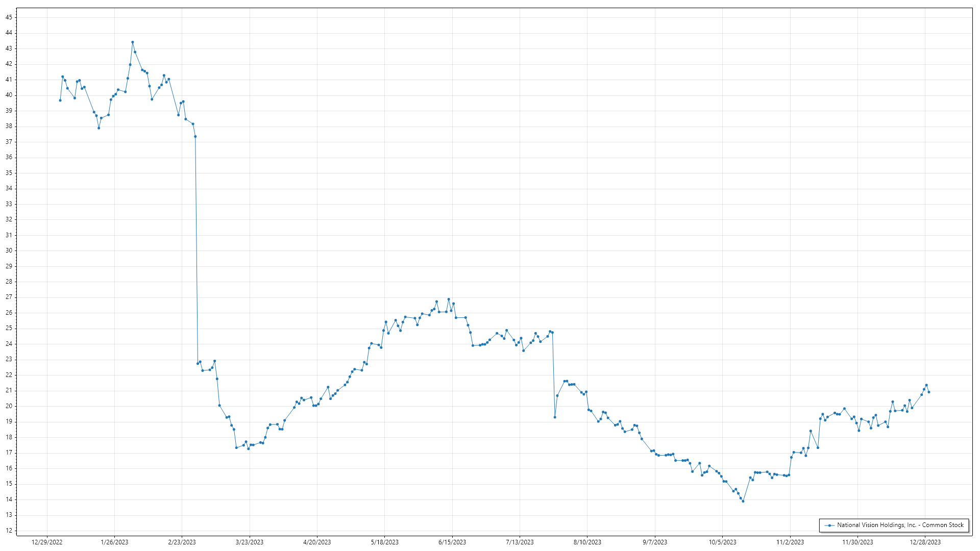The width and height of the screenshot is (980, 551).
Task: Click the 45 label on the y-axis
Action: point(9,17)
